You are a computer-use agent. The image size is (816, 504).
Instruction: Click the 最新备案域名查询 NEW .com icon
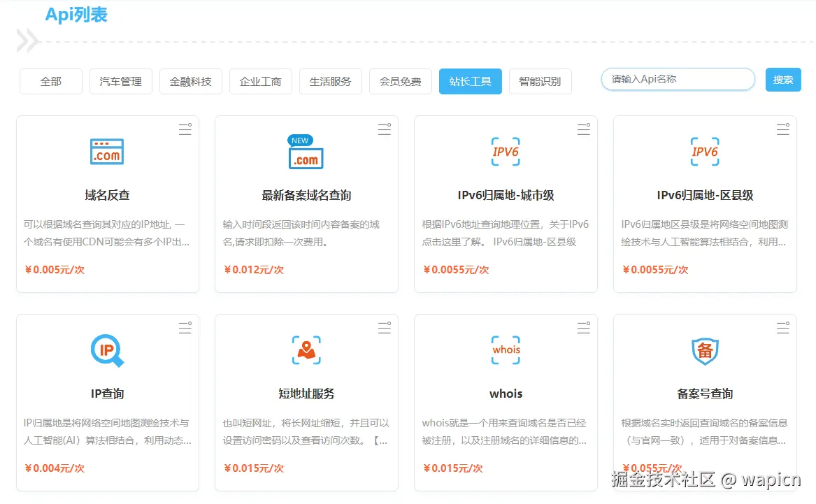coord(306,152)
